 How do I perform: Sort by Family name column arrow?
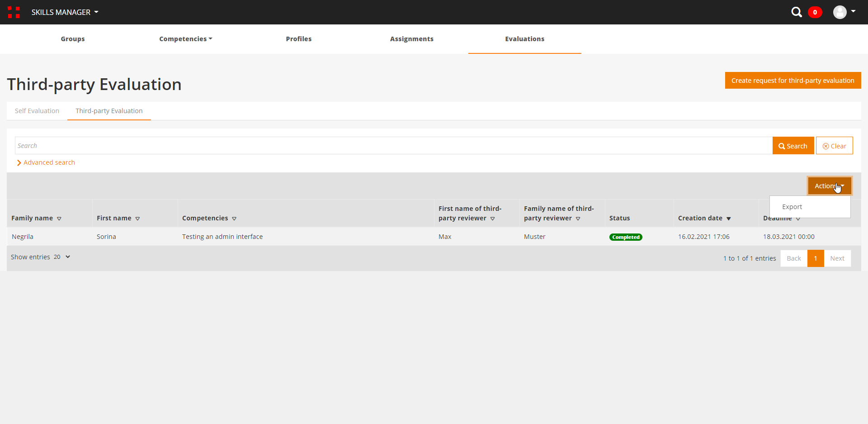[x=59, y=219]
